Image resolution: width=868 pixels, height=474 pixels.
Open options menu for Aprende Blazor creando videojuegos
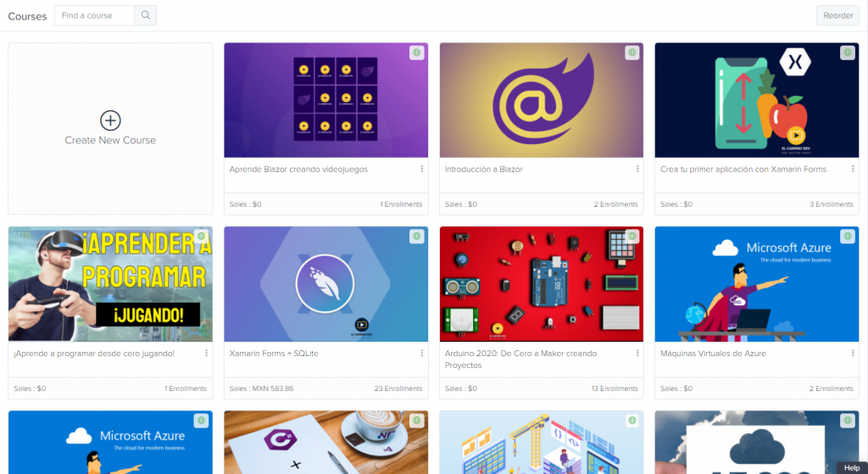[x=422, y=170]
